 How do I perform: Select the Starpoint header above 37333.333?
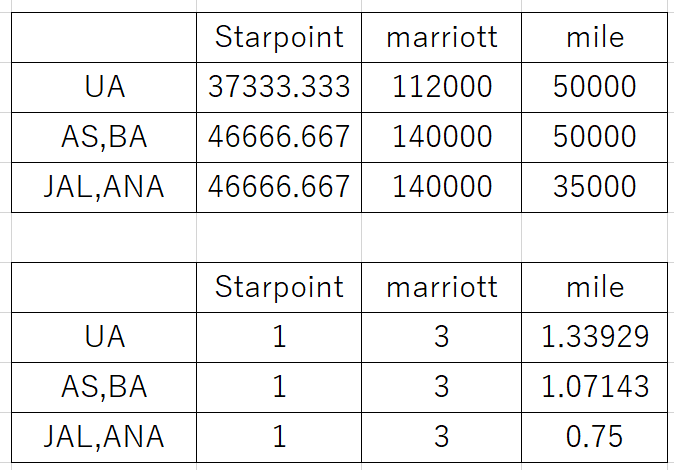279,37
